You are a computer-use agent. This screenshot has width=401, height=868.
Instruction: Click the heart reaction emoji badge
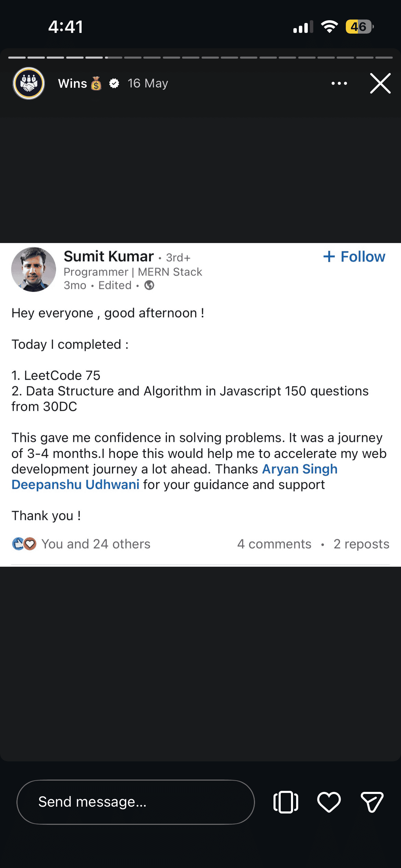[30, 543]
